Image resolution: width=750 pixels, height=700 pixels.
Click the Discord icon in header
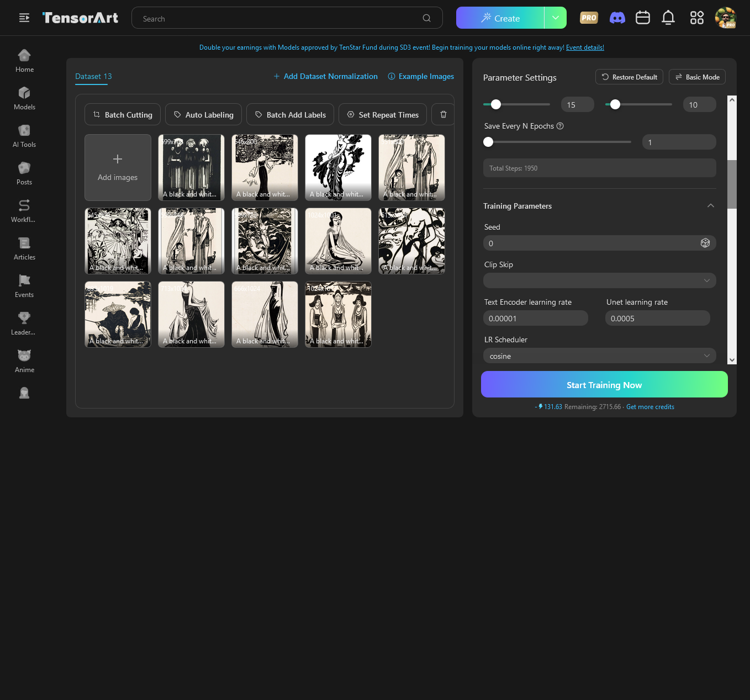click(x=617, y=18)
